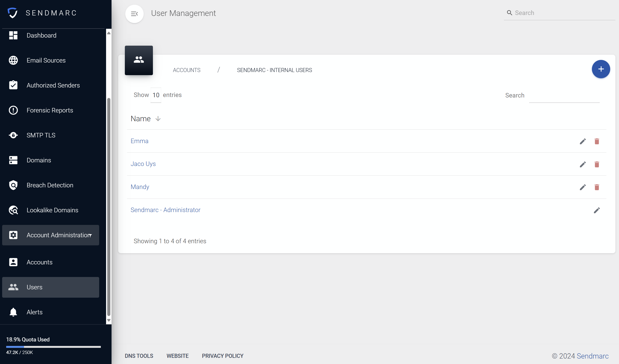
Task: Open the SMTP TLS section
Action: [x=41, y=135]
